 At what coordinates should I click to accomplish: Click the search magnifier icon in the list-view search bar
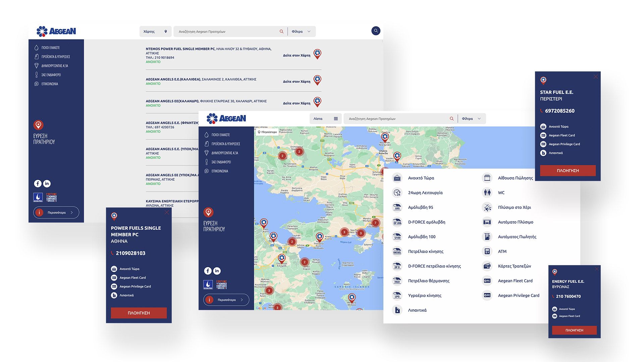pyautogui.click(x=281, y=32)
